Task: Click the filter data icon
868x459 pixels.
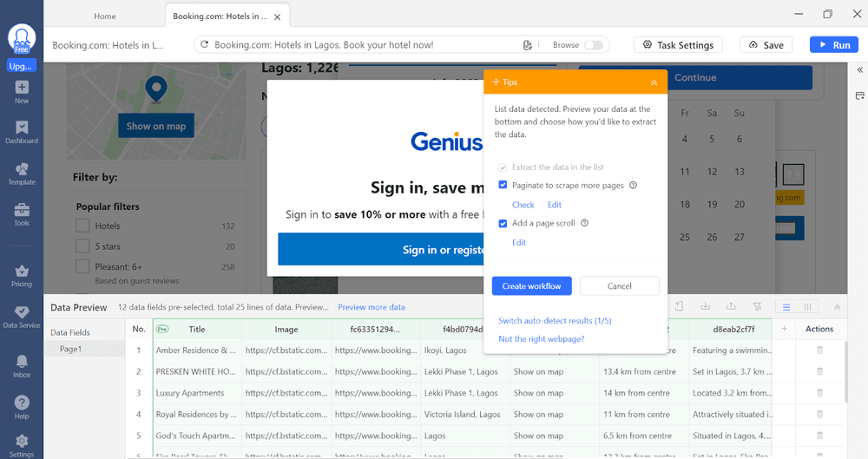Action: [x=757, y=306]
